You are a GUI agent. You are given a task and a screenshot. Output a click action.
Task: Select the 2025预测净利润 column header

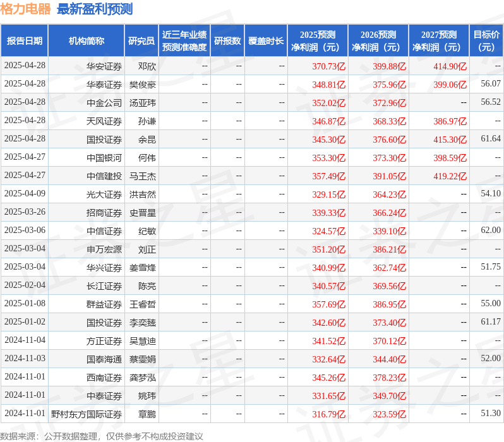point(318,41)
